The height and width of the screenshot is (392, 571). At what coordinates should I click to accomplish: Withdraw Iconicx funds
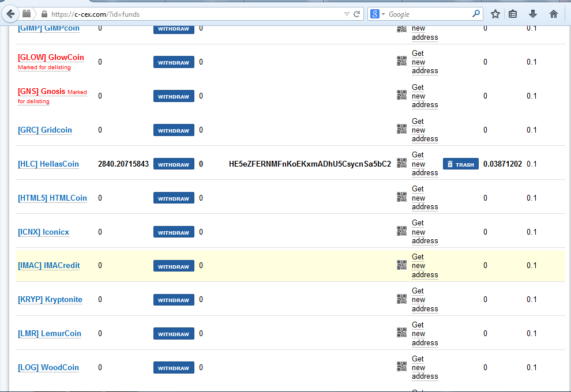[174, 232]
